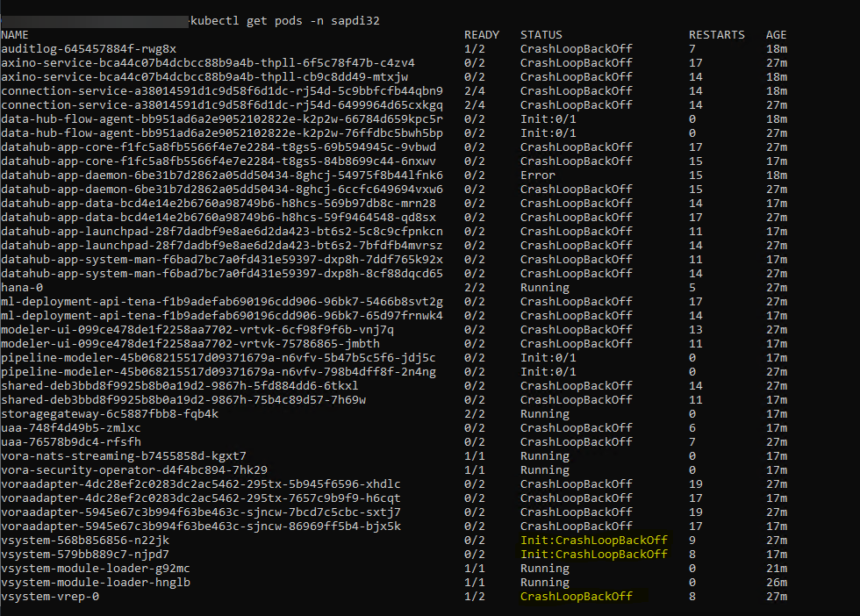Click voraadapter pod ending in 7bcd7c5cbc-sxtj7
The height and width of the screenshot is (616, 860).
pos(201,512)
